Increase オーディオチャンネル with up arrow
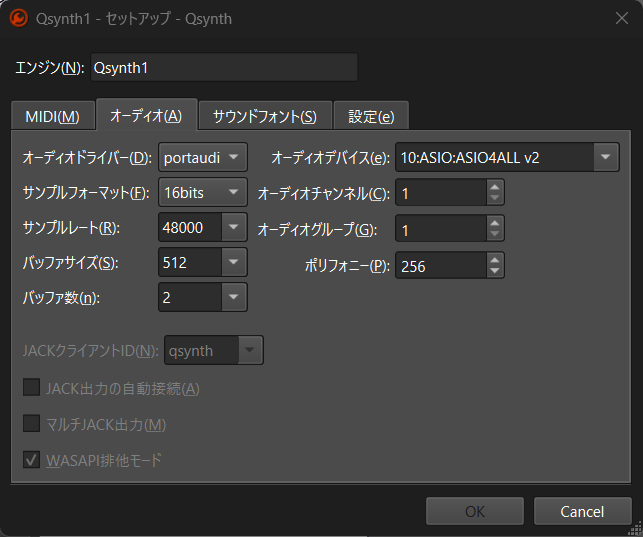 pos(495,187)
